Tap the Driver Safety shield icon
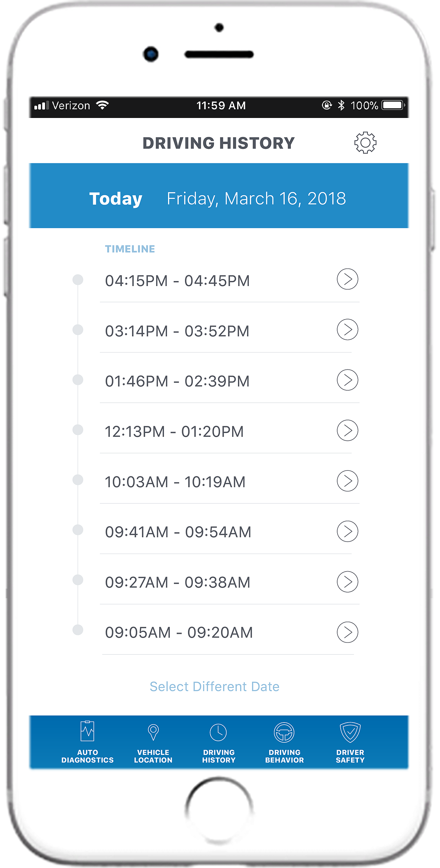440x868 pixels. tap(350, 732)
